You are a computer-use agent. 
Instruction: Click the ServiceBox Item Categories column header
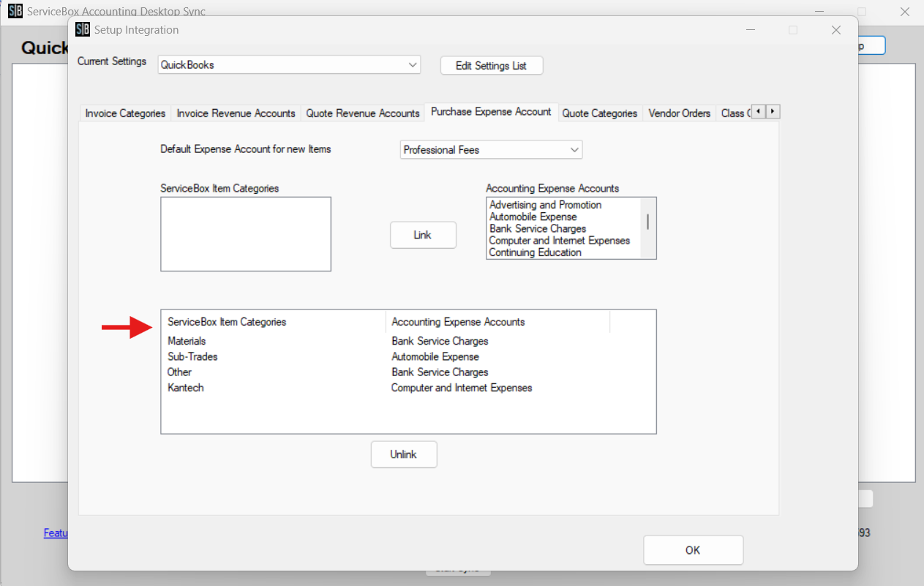(274, 322)
